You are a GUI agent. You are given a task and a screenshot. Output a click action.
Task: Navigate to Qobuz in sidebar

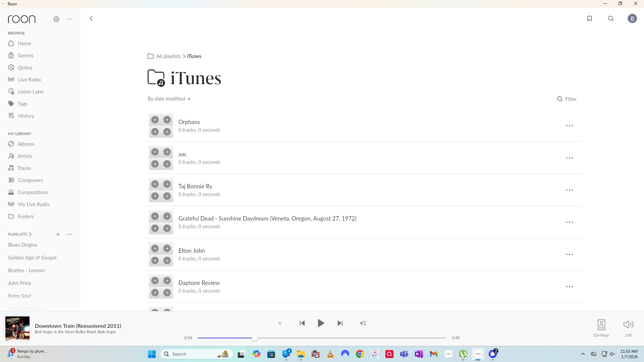pos(25,67)
